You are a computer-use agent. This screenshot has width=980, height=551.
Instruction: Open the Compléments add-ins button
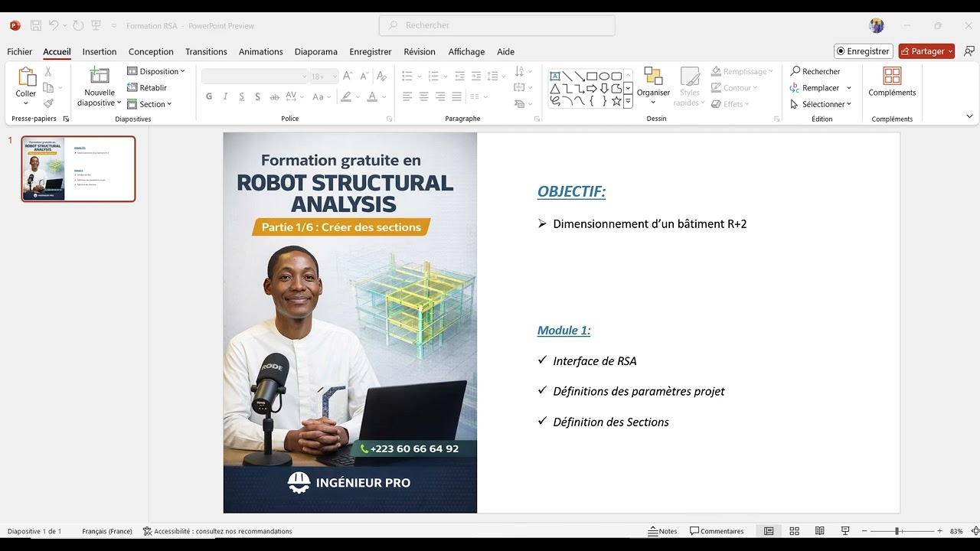892,82
